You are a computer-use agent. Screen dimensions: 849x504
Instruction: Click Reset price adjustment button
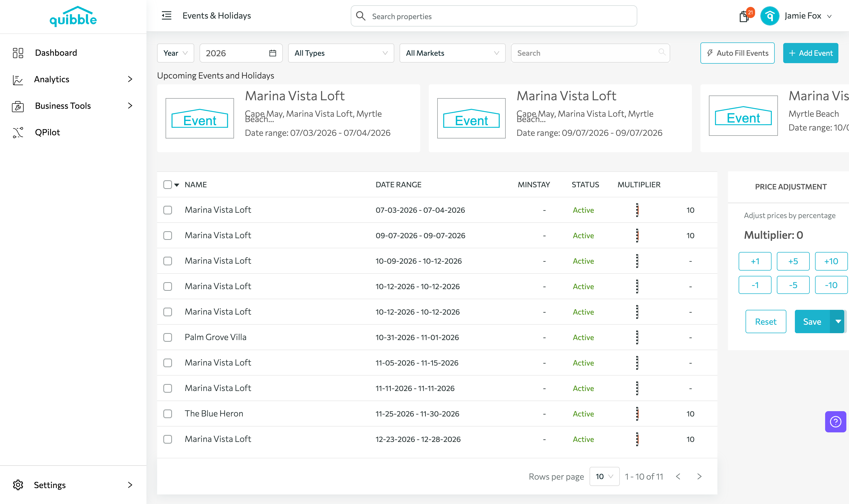point(765,321)
